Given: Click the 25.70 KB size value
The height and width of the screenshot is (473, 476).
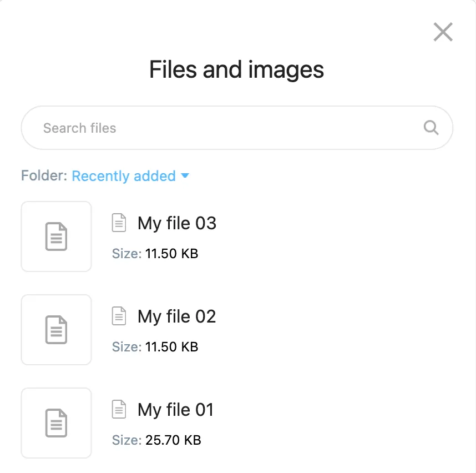Looking at the screenshot, I should pyautogui.click(x=173, y=440).
